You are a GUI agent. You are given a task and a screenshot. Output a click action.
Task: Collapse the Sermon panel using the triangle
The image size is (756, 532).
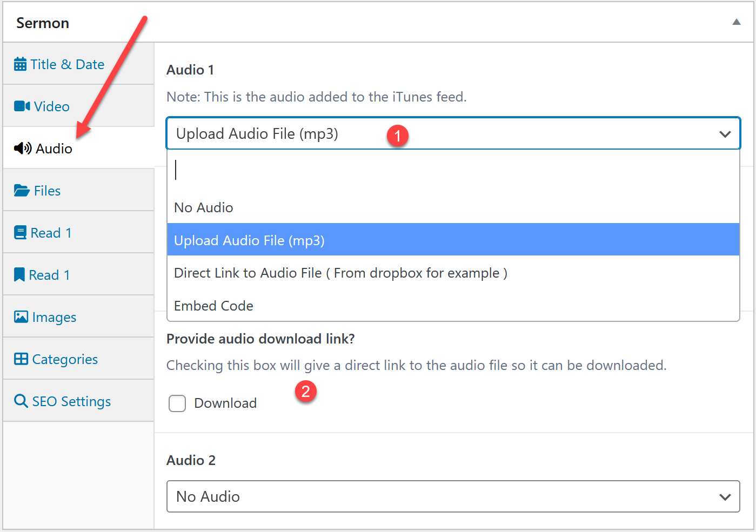[x=736, y=22]
